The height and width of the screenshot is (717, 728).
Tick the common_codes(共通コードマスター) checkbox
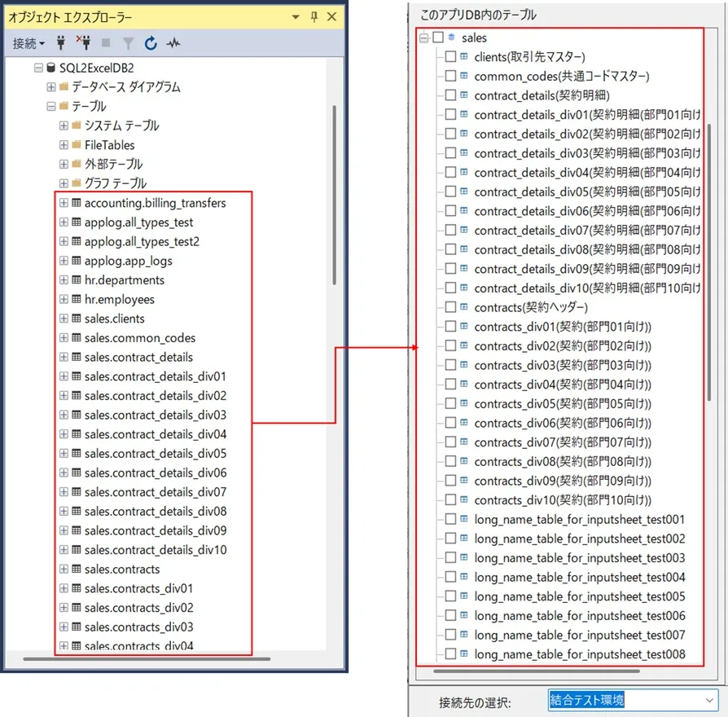450,76
